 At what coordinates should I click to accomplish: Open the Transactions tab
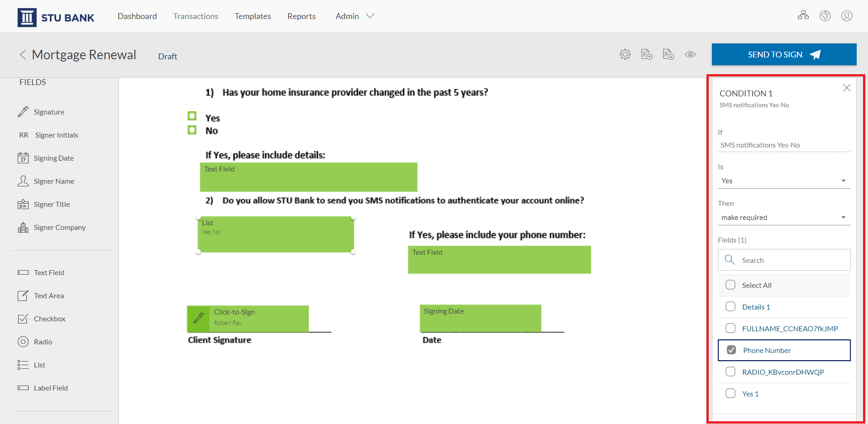pos(196,16)
